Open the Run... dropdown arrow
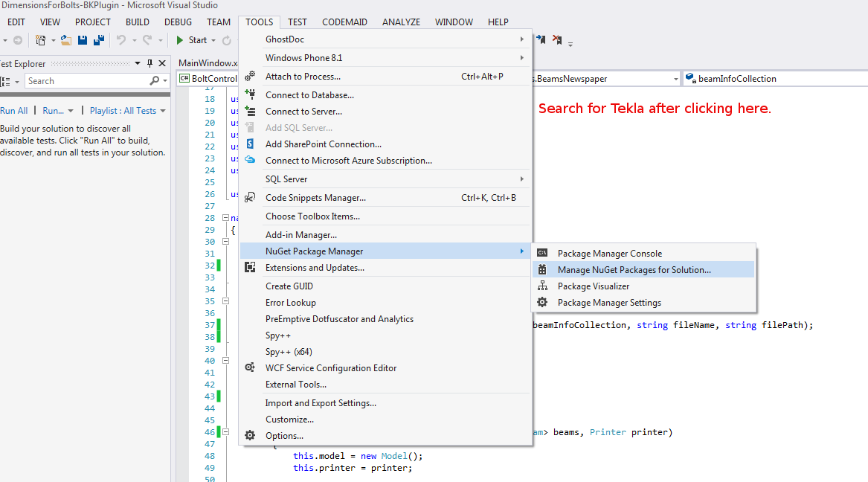Image resolution: width=868 pixels, height=482 pixels. click(71, 111)
